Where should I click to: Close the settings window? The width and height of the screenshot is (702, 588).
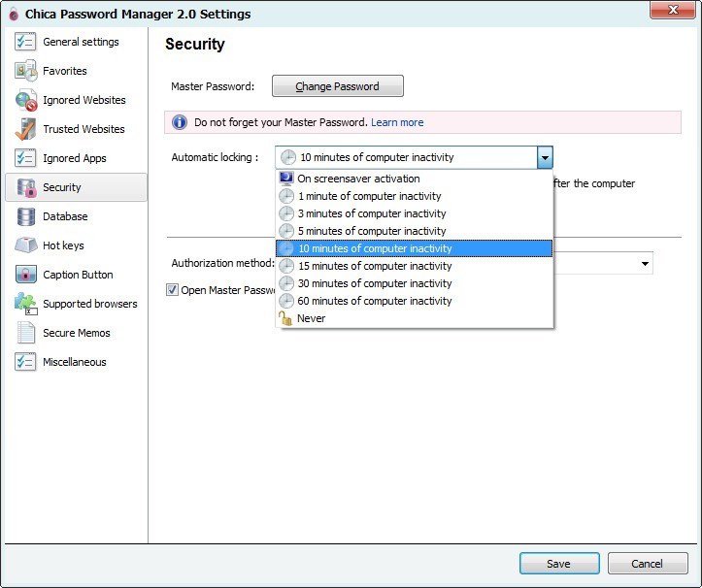[673, 10]
